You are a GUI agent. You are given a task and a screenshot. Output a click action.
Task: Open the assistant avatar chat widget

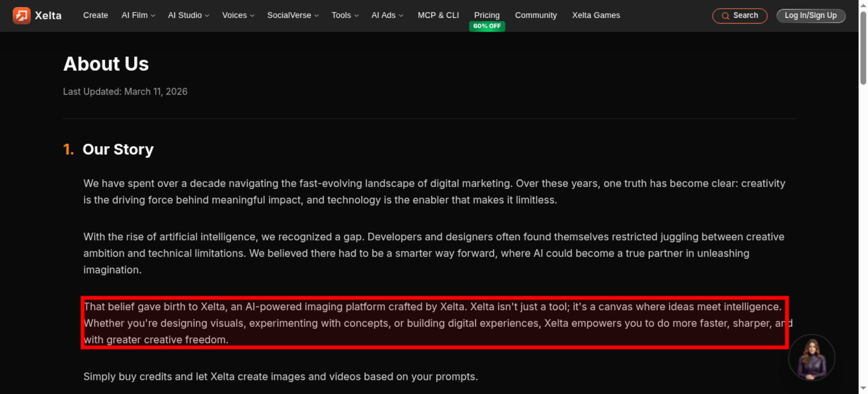(x=812, y=358)
